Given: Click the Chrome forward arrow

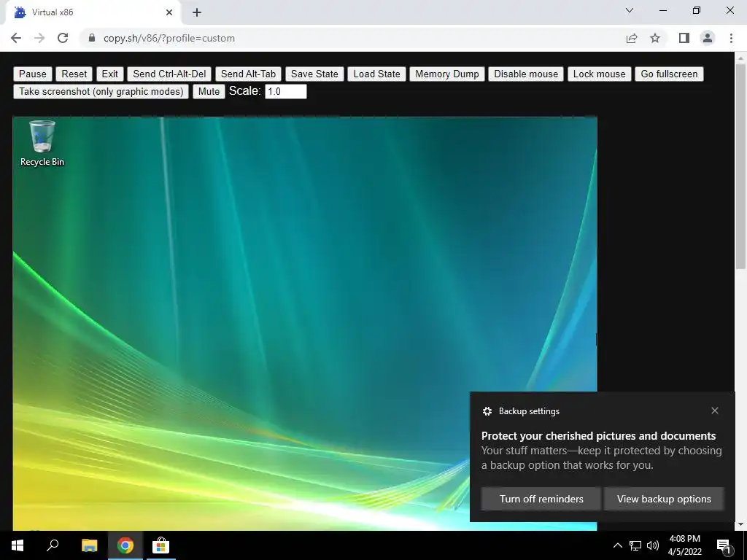Looking at the screenshot, I should tap(39, 38).
